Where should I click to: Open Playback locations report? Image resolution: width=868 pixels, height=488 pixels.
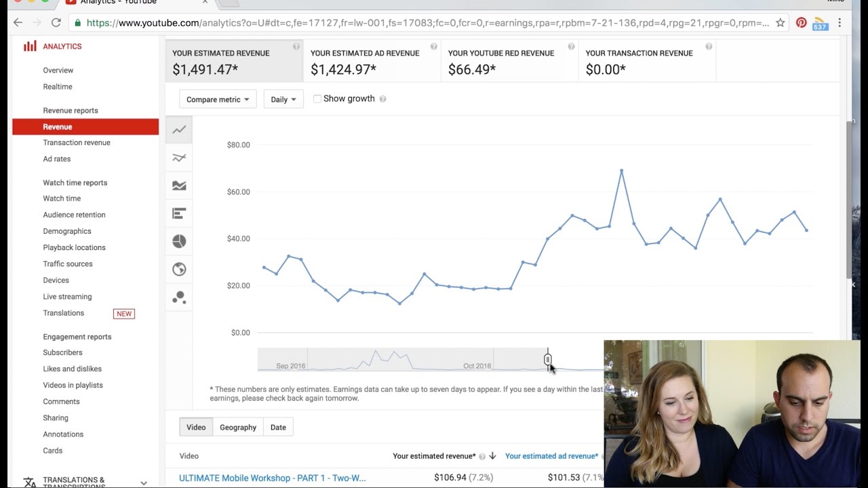tap(75, 247)
